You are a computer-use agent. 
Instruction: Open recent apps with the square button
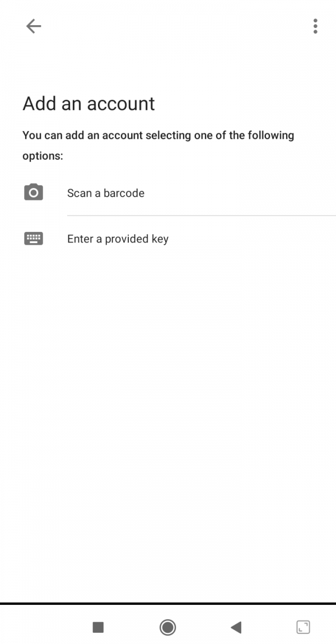98,627
